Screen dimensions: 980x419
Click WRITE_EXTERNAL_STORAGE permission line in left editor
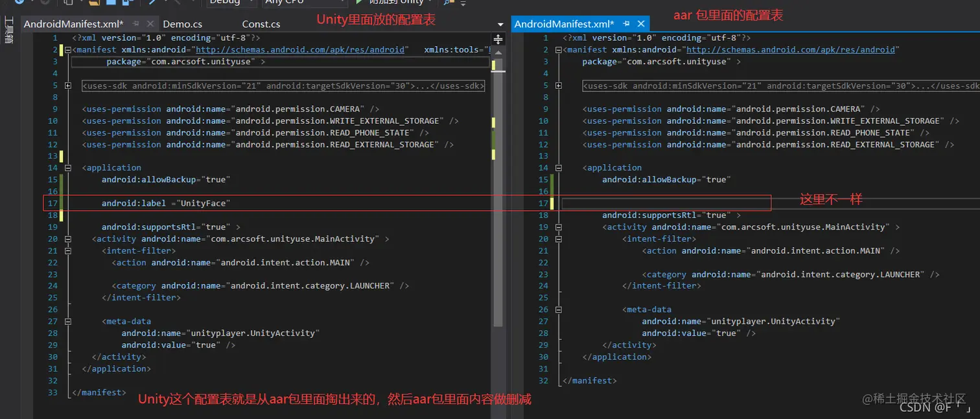[270, 121]
